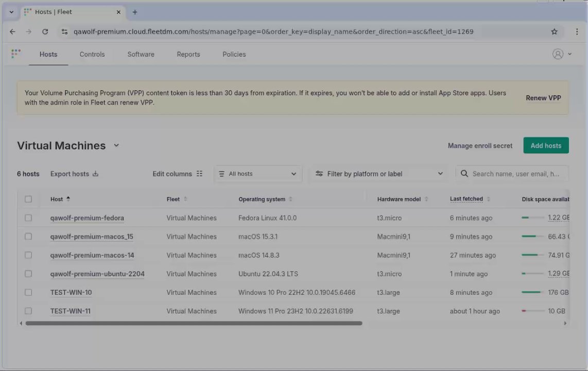This screenshot has width=588, height=371.
Task: Open the All hosts status dropdown
Action: [x=258, y=174]
